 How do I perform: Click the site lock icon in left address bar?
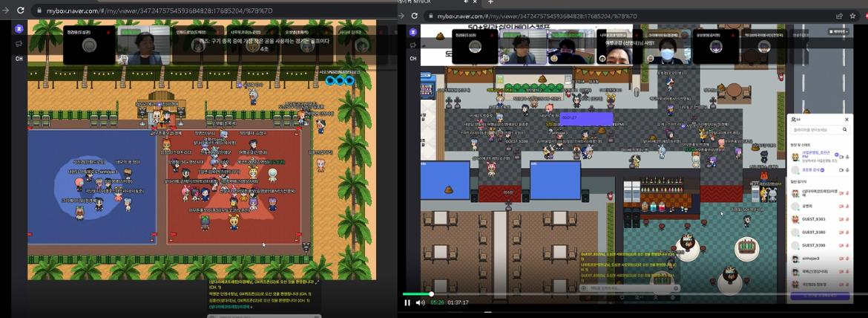click(x=38, y=10)
